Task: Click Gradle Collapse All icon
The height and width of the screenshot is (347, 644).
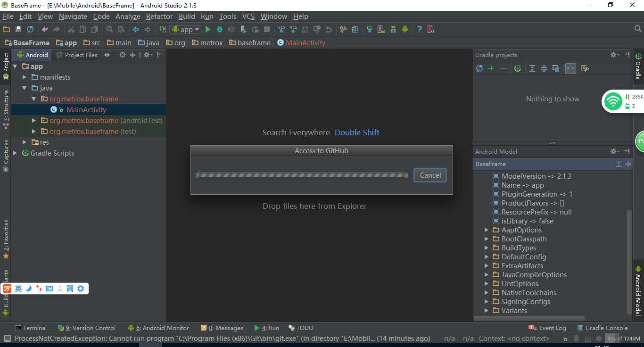Action: (x=544, y=68)
